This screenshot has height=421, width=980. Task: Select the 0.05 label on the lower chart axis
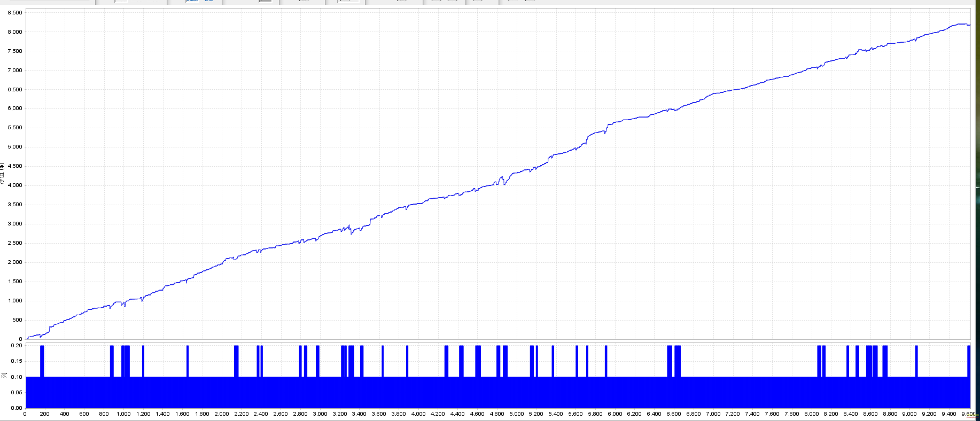(x=17, y=392)
